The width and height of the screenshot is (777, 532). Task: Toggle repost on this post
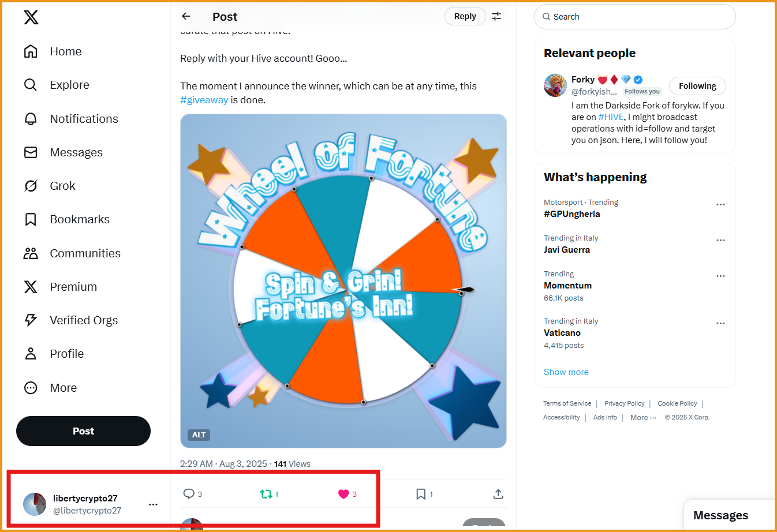coord(266,494)
